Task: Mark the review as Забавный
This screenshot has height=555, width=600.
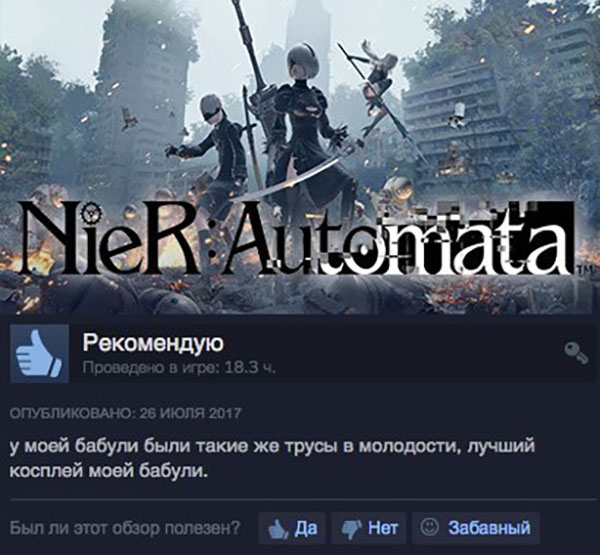Action: 476,528
